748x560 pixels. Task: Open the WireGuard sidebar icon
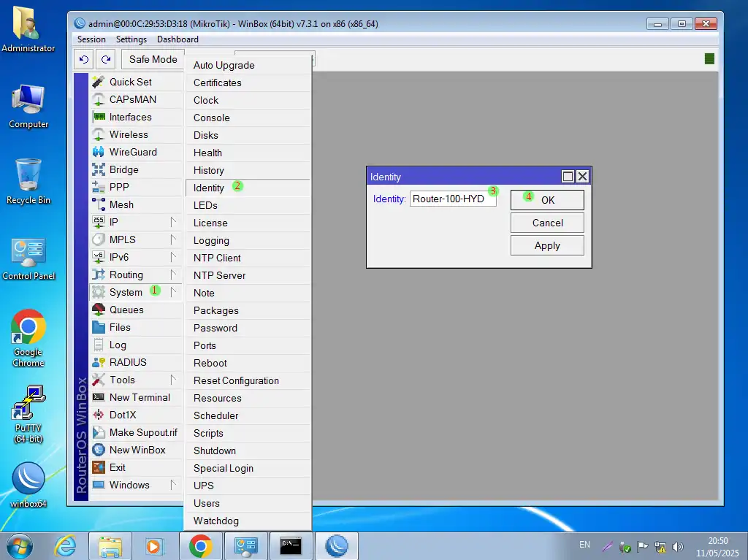coord(99,152)
